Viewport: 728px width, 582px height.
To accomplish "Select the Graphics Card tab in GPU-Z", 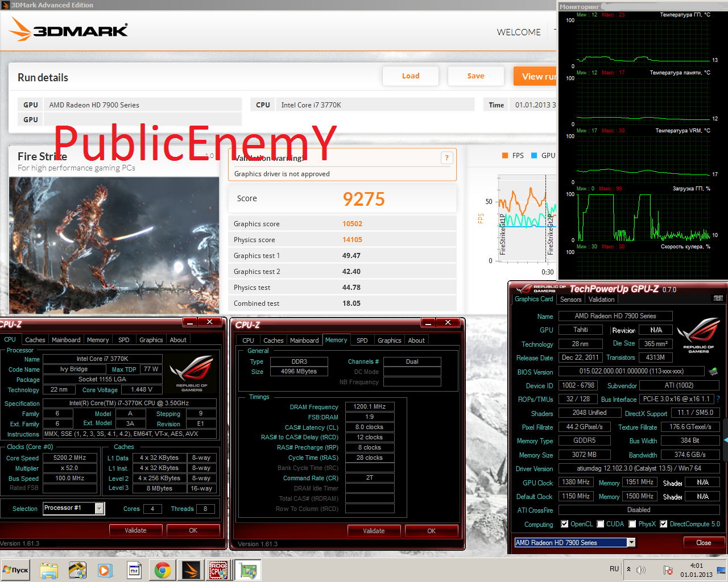I will point(534,299).
